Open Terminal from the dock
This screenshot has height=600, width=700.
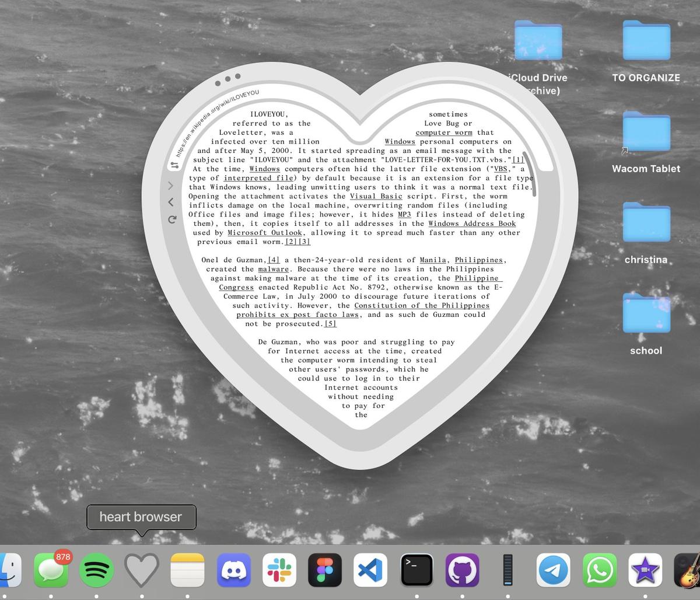click(416, 570)
